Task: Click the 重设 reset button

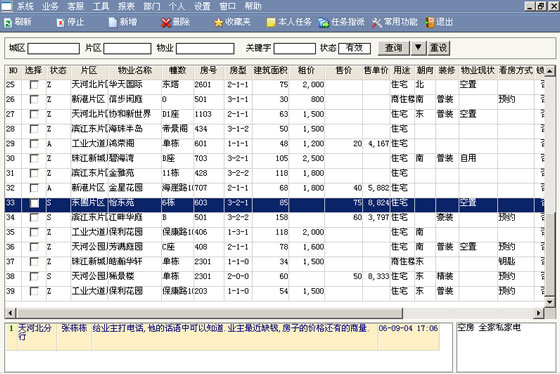Action: [438, 48]
